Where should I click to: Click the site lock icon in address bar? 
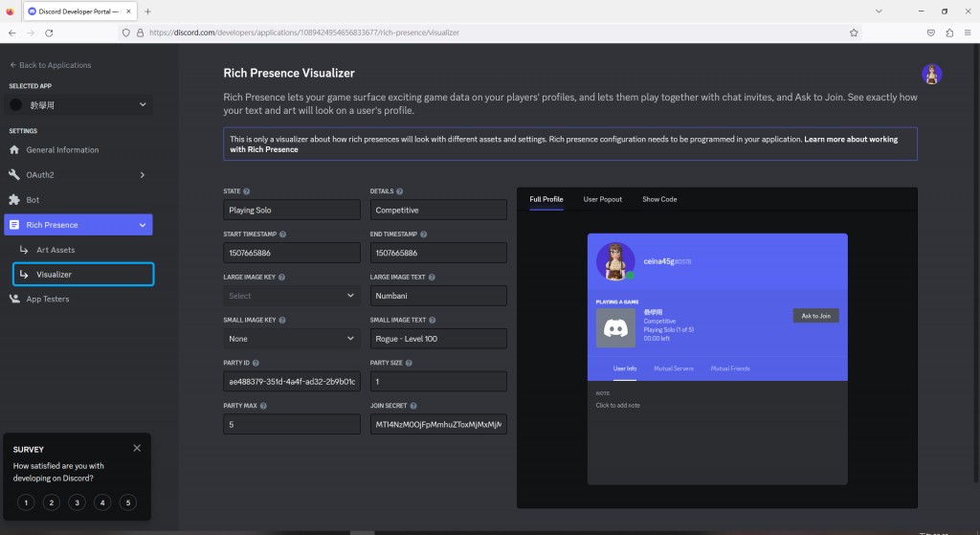pyautogui.click(x=140, y=33)
